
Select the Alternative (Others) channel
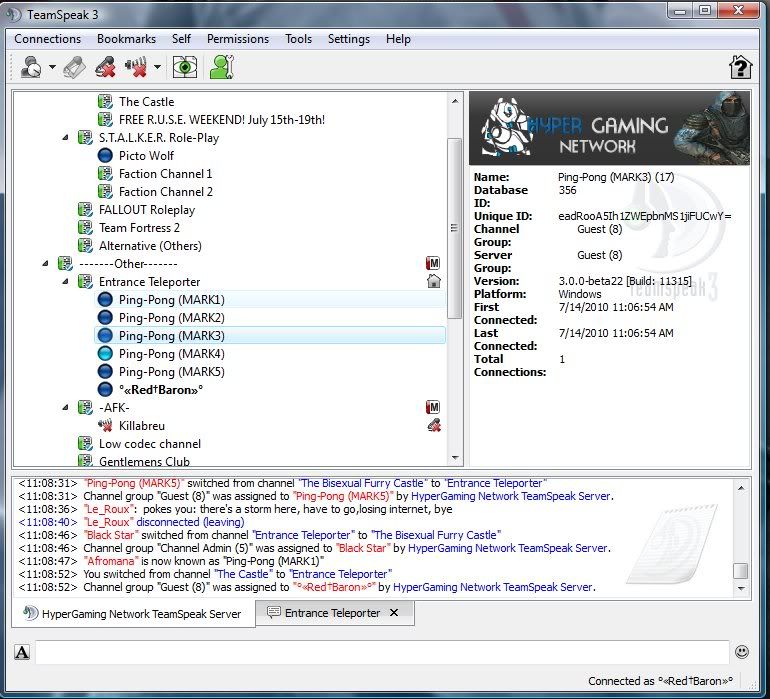coord(150,246)
